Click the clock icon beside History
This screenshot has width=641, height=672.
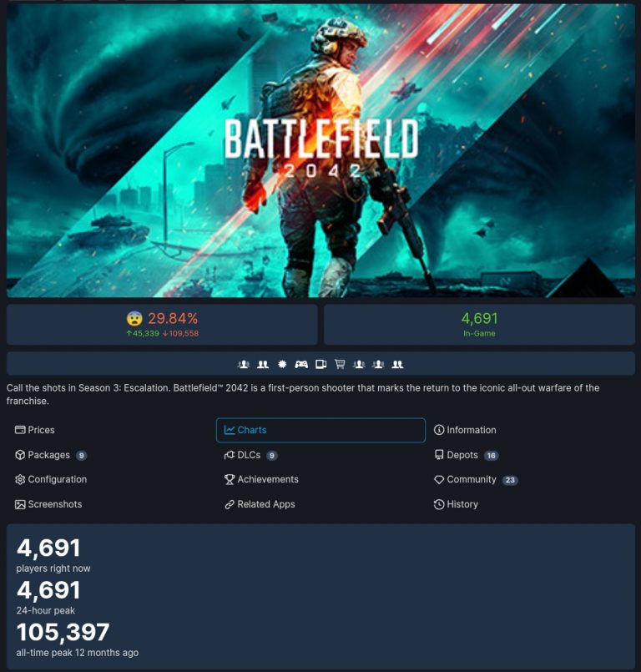pyautogui.click(x=439, y=504)
